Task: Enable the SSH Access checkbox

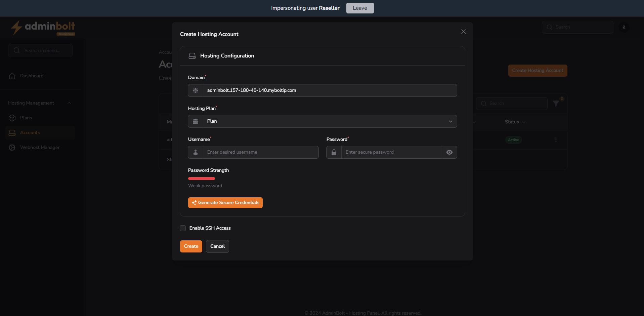Action: (x=183, y=228)
